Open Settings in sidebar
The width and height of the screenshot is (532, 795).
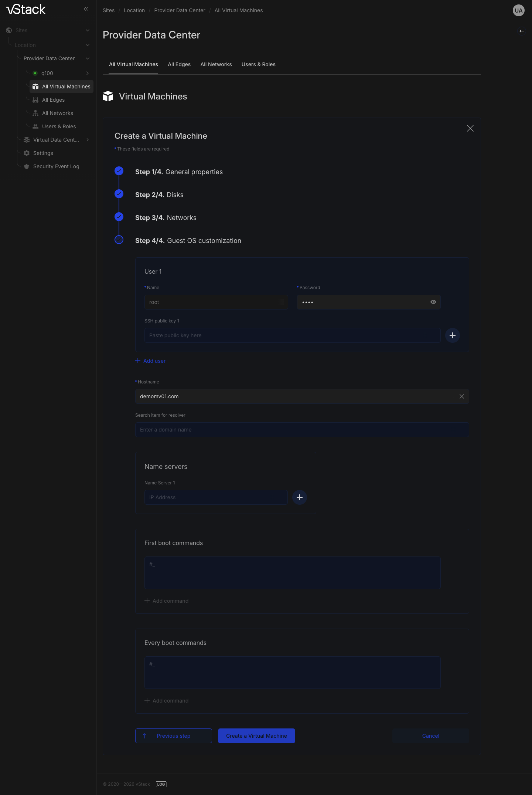[x=43, y=153]
